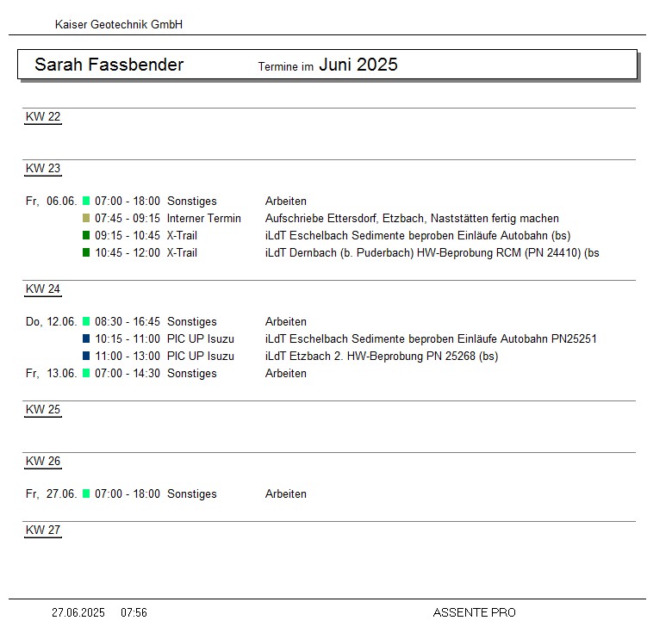Select the KW 23 week heading
Image resolution: width=672 pixels, height=633 pixels.
pyautogui.click(x=43, y=169)
